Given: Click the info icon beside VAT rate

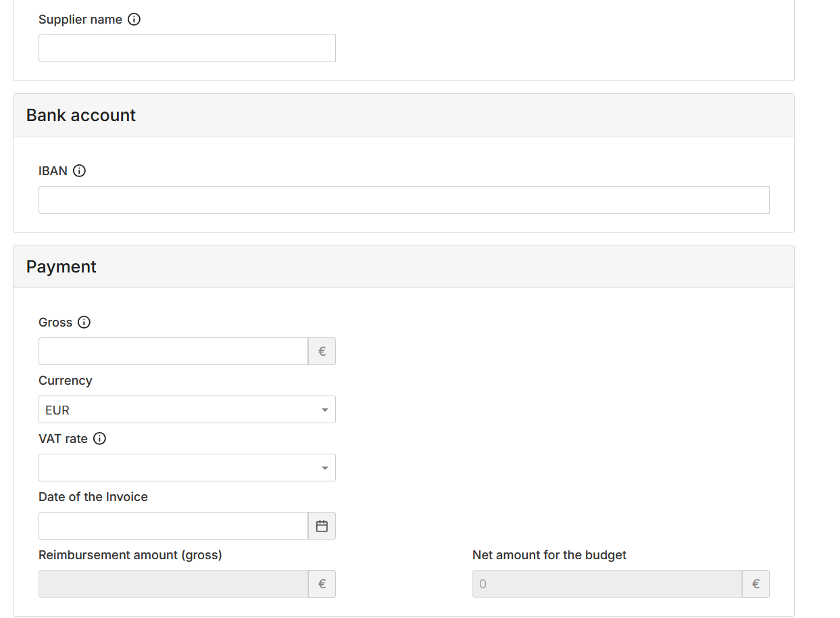Looking at the screenshot, I should point(99,439).
